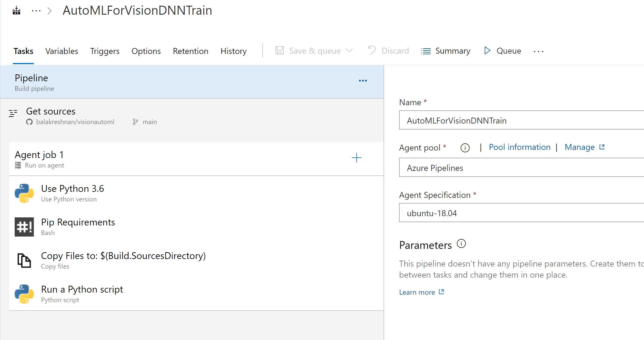The width and height of the screenshot is (644, 340).
Task: Open the toolbar more actions ellipsis
Action: click(x=538, y=52)
